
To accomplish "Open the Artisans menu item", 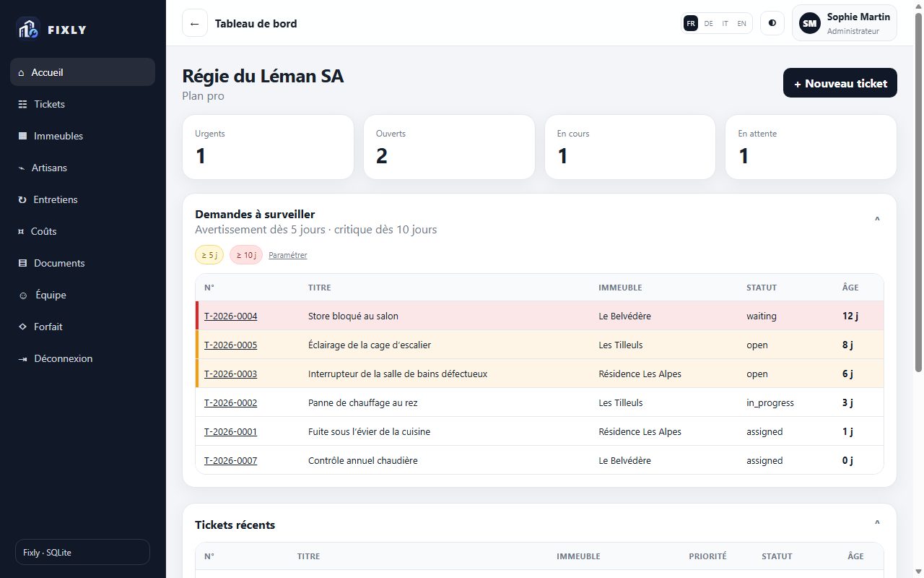I will coord(82,168).
